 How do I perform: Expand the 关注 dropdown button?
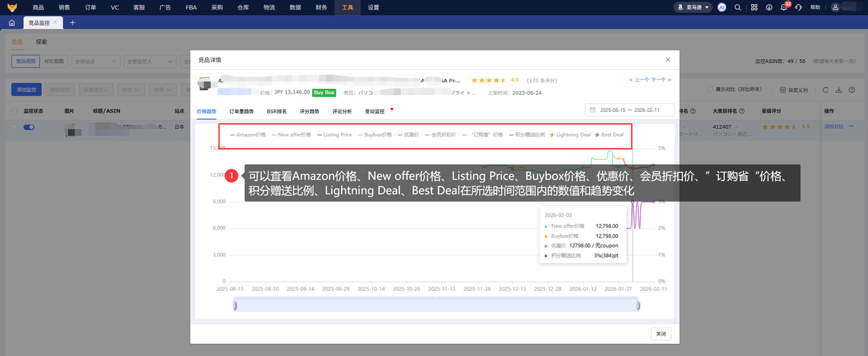click(131, 89)
